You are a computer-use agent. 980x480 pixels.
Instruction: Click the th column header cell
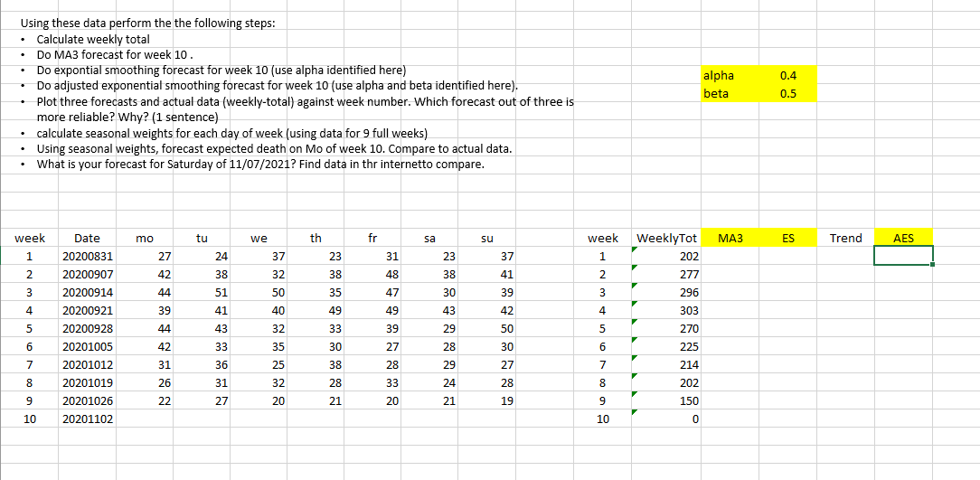316,238
